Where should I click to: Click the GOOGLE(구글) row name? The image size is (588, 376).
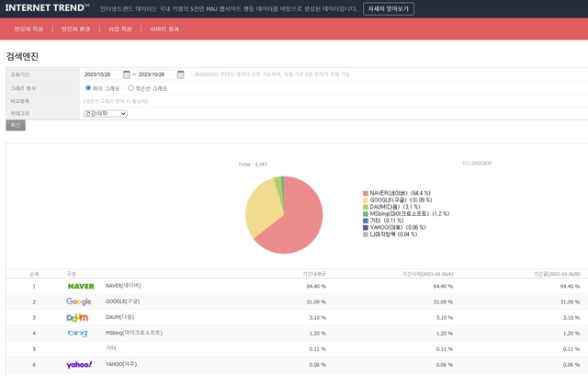click(122, 302)
